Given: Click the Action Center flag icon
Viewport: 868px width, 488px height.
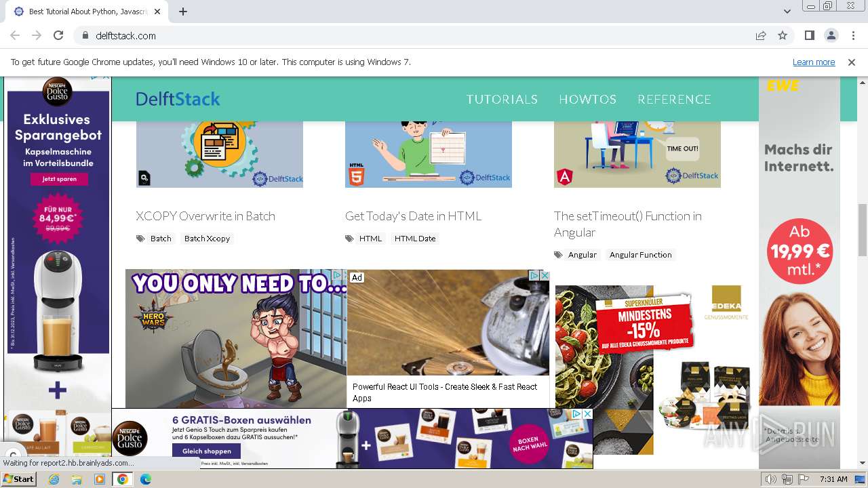Looking at the screenshot, I should pyautogui.click(x=804, y=479).
